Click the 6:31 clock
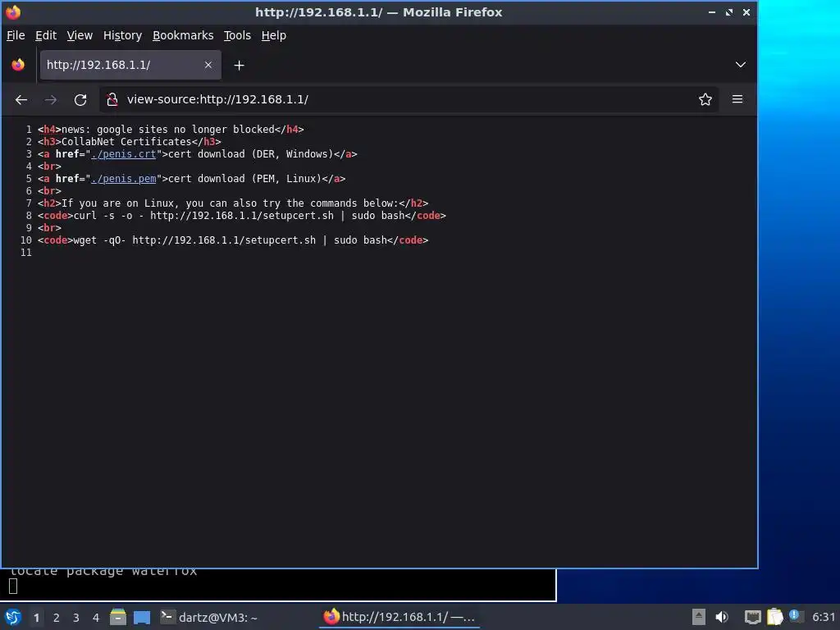This screenshot has height=630, width=840. pos(824,617)
